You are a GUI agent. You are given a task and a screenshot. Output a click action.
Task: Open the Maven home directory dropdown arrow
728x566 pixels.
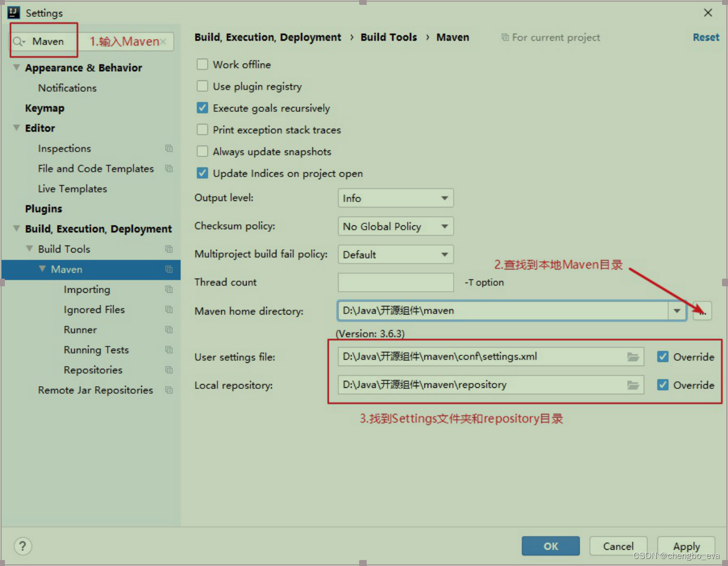pyautogui.click(x=677, y=311)
